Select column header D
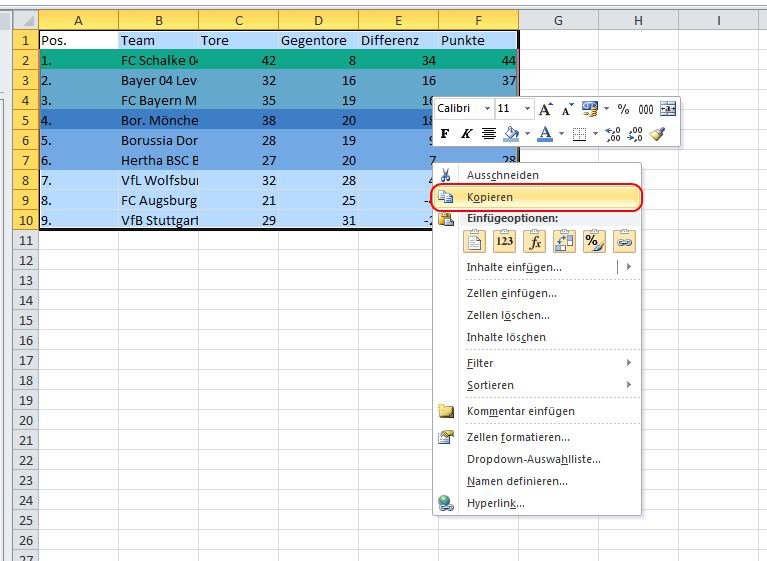767x561 pixels. 318,21
